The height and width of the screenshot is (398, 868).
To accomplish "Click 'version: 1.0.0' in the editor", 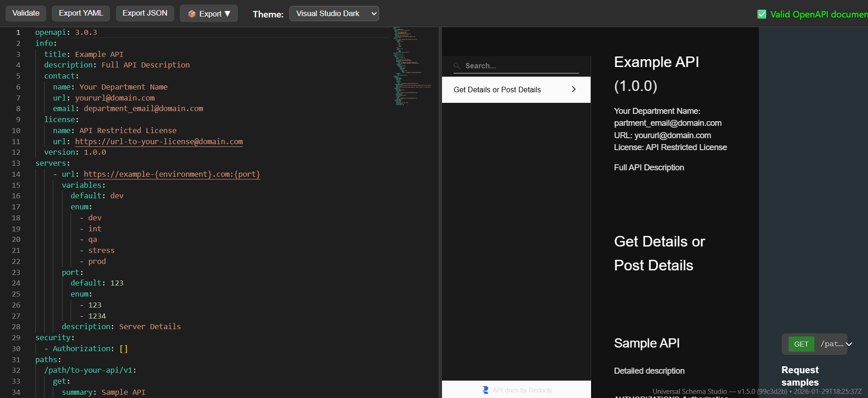I will point(75,152).
